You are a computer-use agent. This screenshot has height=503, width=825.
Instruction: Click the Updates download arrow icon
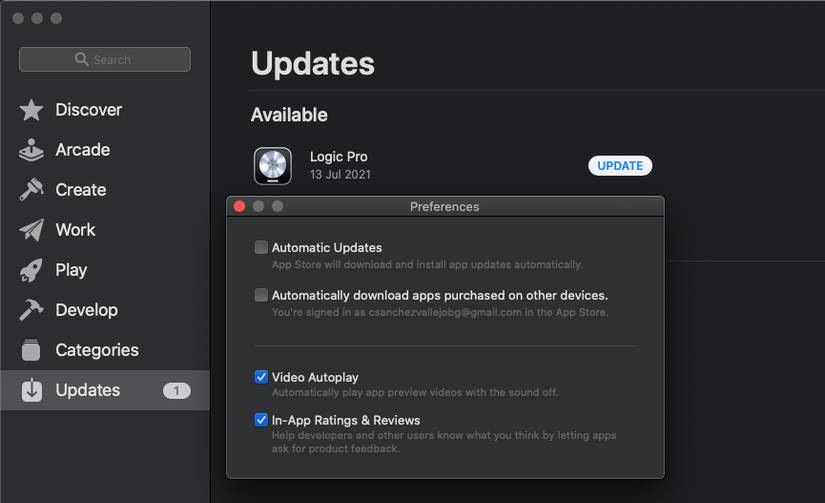pos(32,390)
